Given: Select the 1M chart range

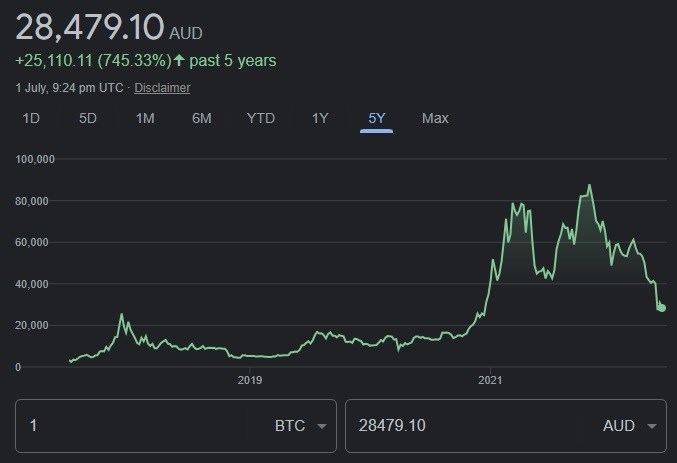Looking at the screenshot, I should (x=145, y=118).
